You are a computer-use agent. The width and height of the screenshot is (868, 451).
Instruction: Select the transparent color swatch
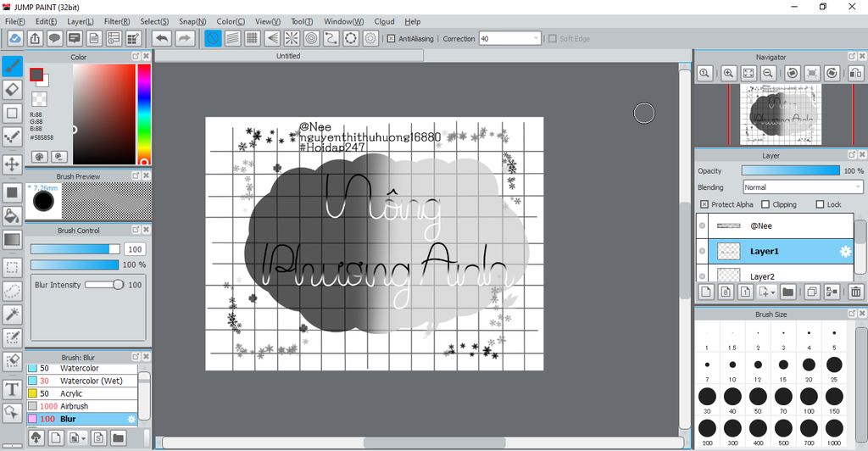[39, 99]
